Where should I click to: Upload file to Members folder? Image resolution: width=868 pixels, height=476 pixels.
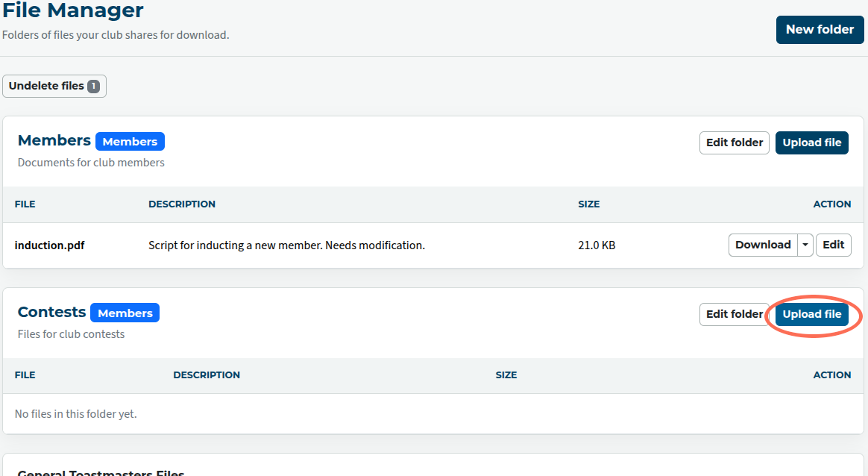pyautogui.click(x=811, y=143)
